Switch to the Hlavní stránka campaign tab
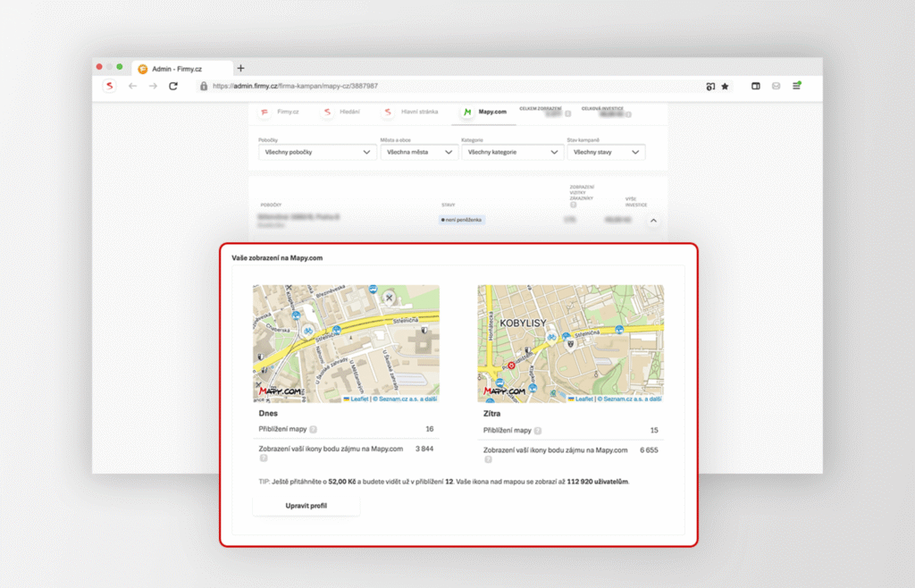The height and width of the screenshot is (588, 915). click(411, 112)
